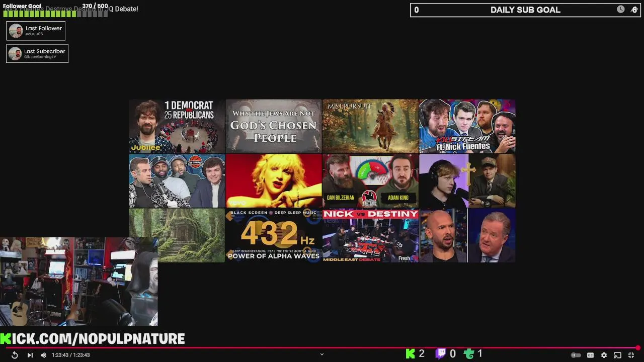Click the Last Follower avatar
The height and width of the screenshot is (362, 644).
[16, 31]
